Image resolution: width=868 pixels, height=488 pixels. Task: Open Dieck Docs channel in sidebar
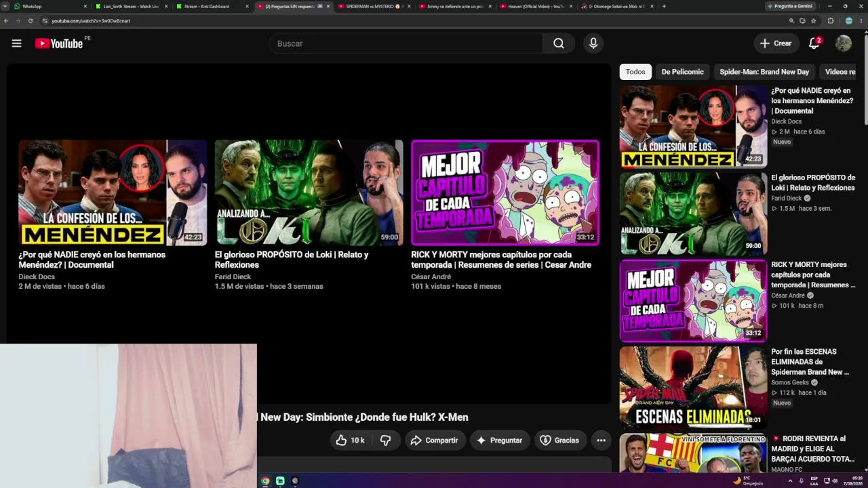(786, 121)
